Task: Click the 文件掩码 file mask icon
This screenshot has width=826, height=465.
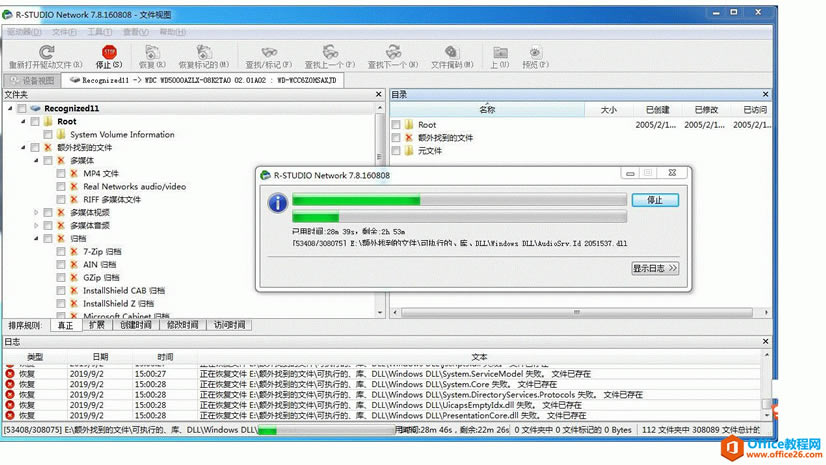Action: click(x=451, y=52)
